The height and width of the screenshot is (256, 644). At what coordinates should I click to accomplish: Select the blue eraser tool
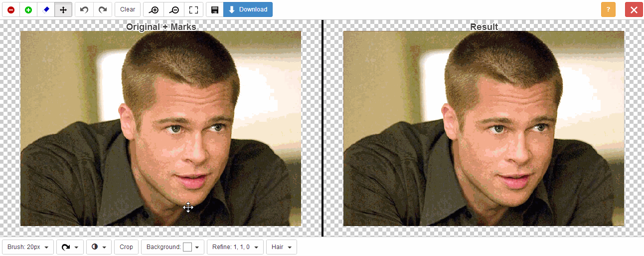coord(46,9)
